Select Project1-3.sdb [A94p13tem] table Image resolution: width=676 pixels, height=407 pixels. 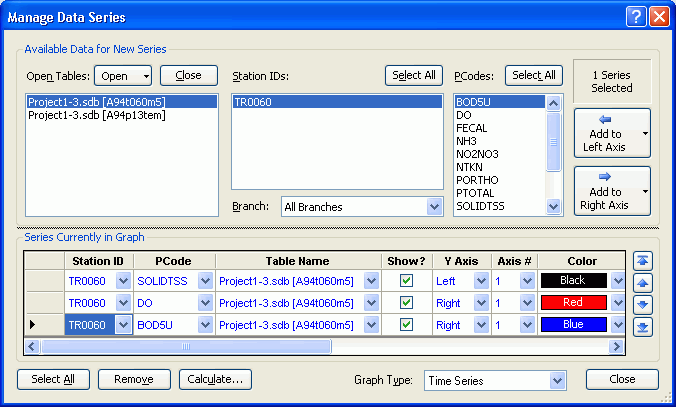pos(96,115)
